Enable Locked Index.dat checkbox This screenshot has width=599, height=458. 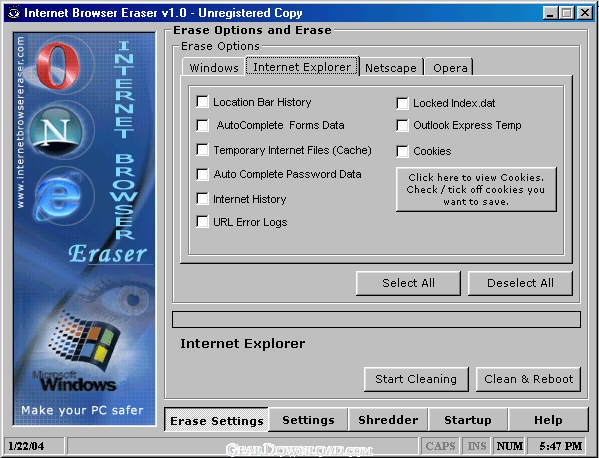click(x=402, y=103)
